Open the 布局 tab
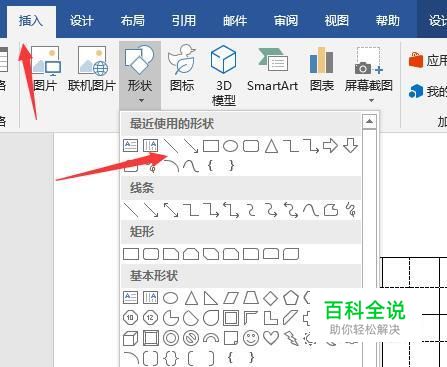Viewport: 447px width, 367px height. click(133, 21)
